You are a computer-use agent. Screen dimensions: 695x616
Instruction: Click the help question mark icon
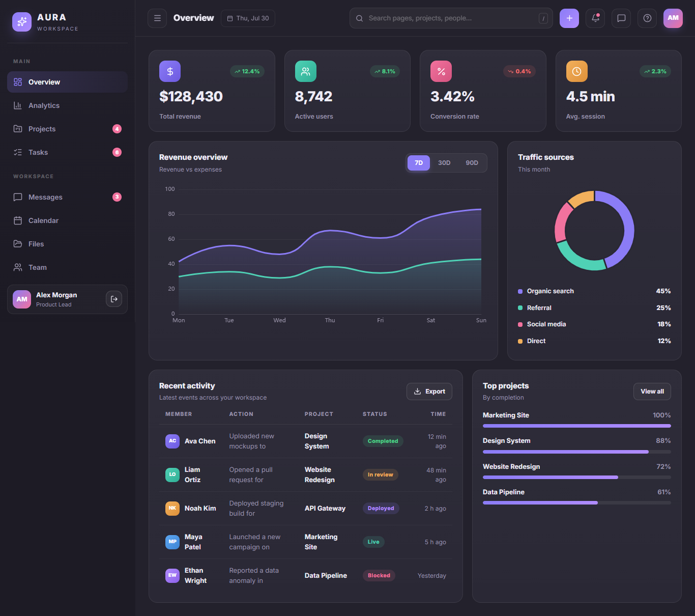point(647,18)
